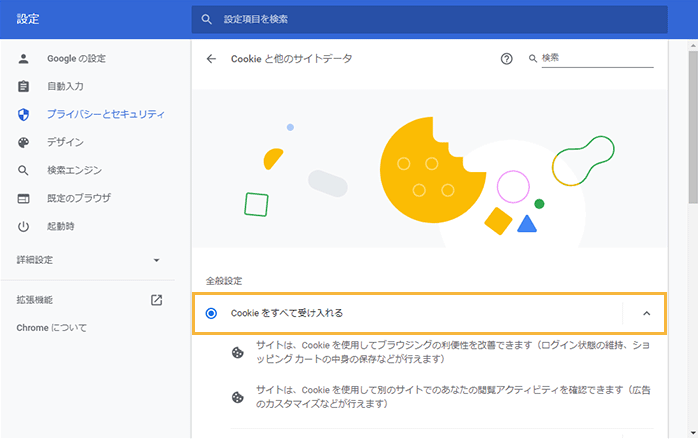Click the 検索 field in Cookie page header
Viewport: 698px width, 439px height.
[596, 58]
